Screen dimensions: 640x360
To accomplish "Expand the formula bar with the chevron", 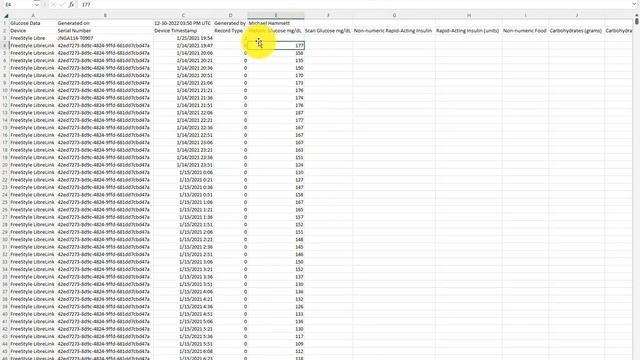I will pos(635,4).
